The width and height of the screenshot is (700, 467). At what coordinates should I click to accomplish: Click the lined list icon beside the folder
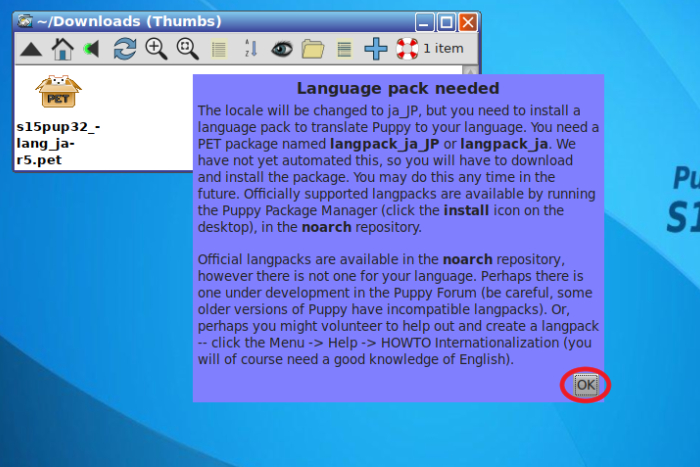point(344,49)
